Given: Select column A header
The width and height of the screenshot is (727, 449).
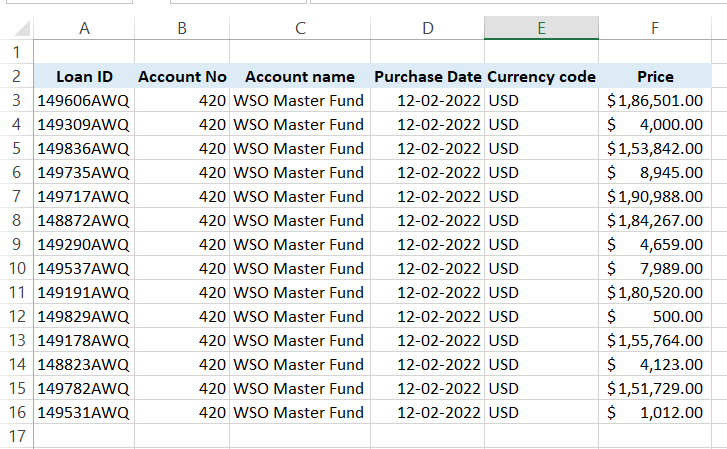Looking at the screenshot, I should 84,29.
